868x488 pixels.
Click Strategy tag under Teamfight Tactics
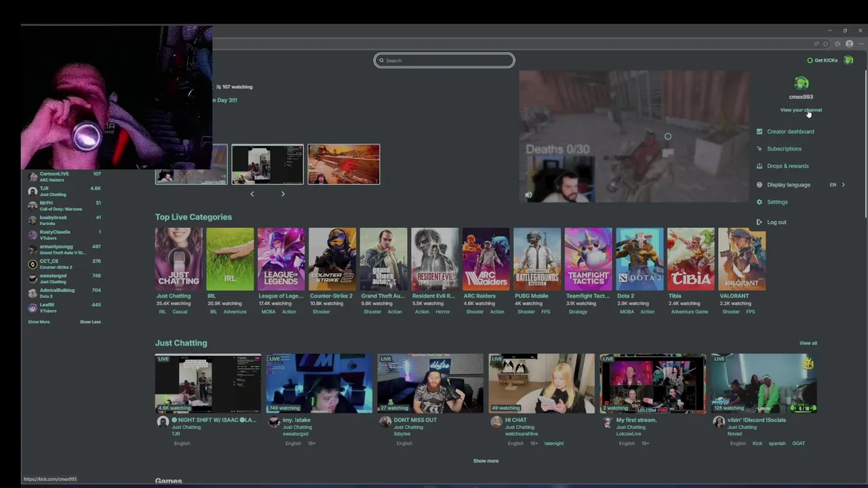pyautogui.click(x=578, y=312)
